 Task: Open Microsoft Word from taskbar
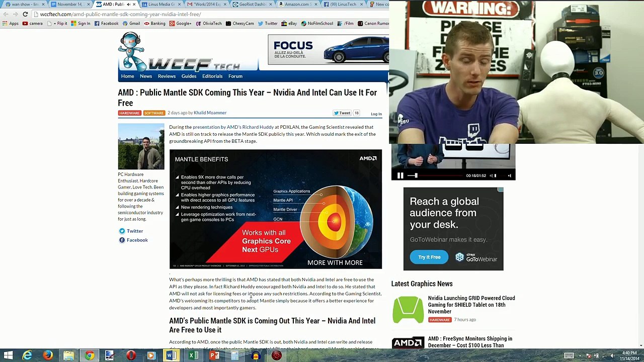pos(171,356)
